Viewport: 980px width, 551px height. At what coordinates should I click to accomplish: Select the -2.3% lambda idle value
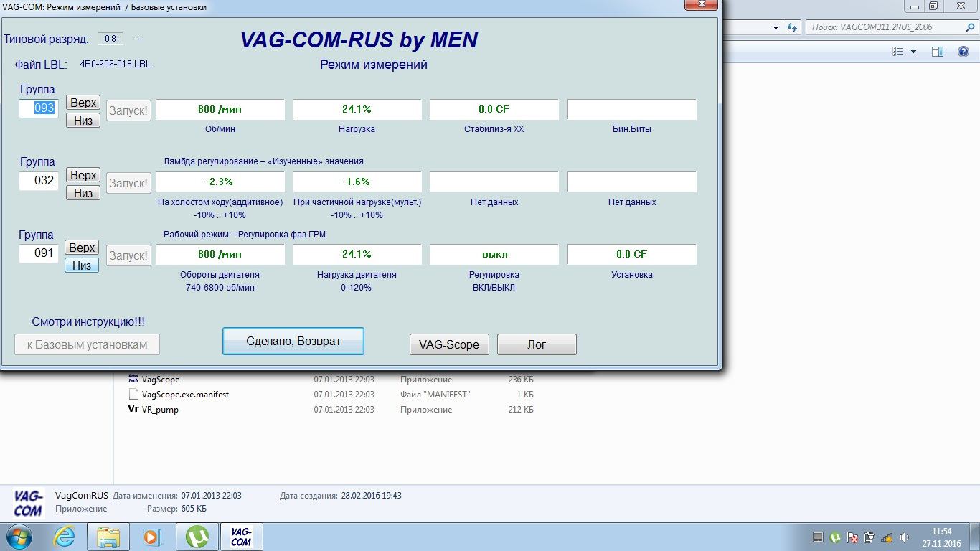click(220, 182)
